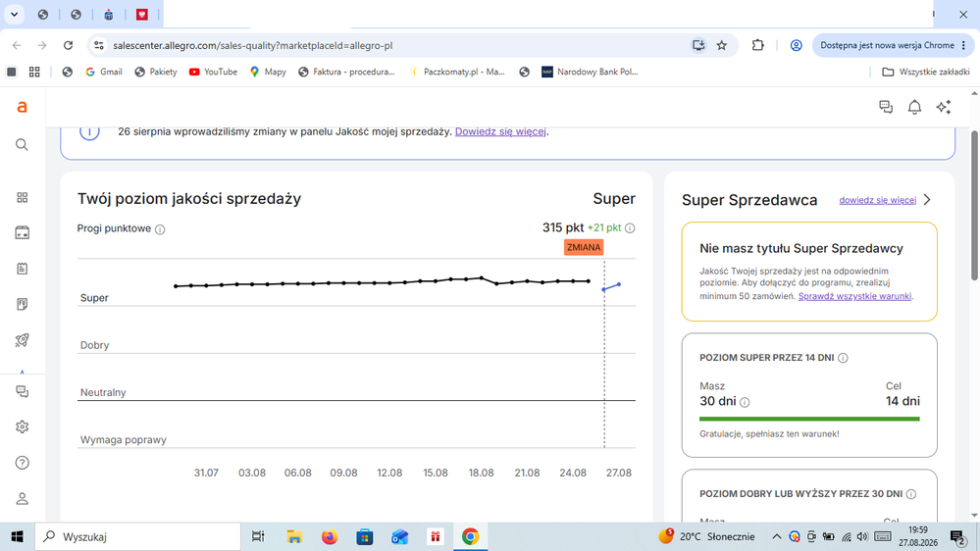Open the dashboard grid icon in sidebar
Screen dimensions: 980x551
coord(22,197)
